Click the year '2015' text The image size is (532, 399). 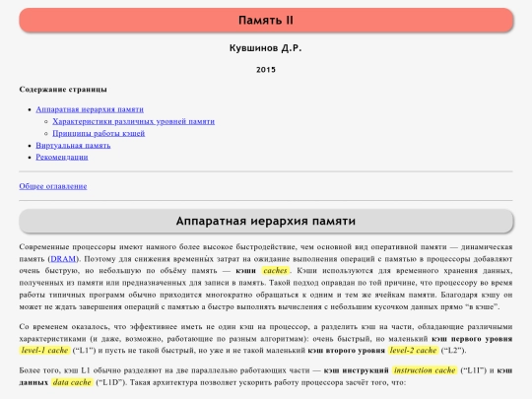[266, 70]
